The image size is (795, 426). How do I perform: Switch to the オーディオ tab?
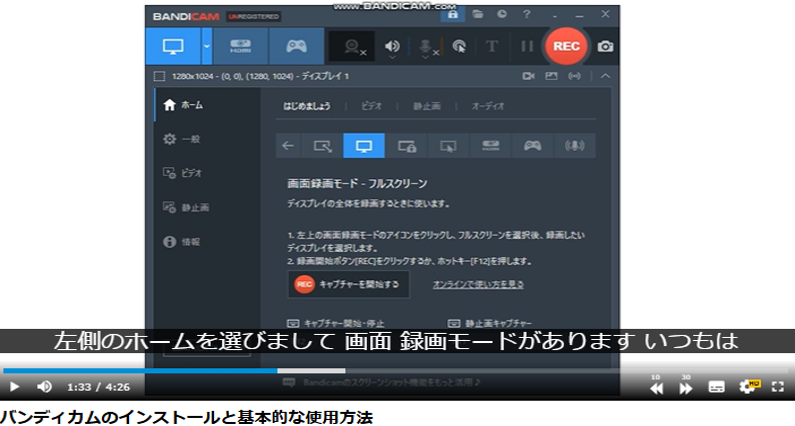tap(488, 106)
